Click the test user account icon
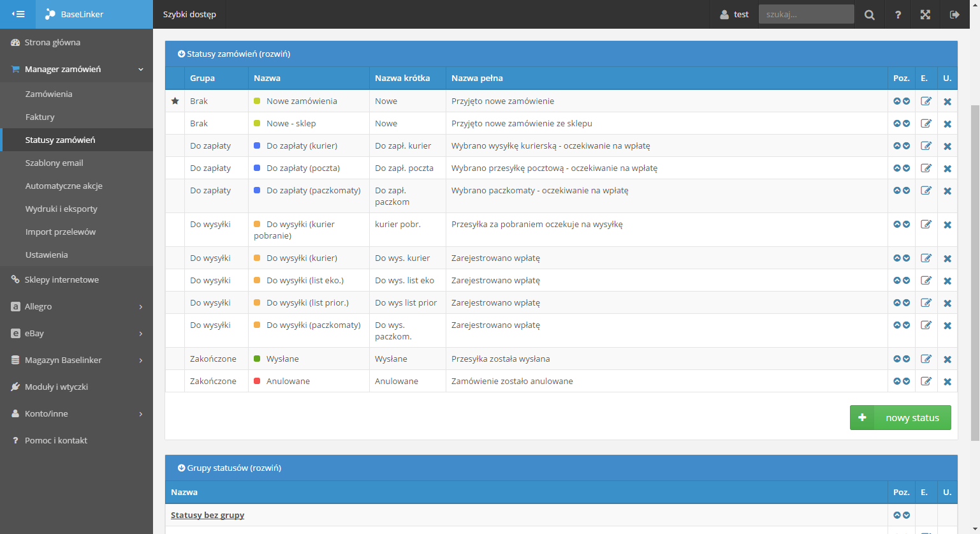The height and width of the screenshot is (534, 980). pos(724,15)
